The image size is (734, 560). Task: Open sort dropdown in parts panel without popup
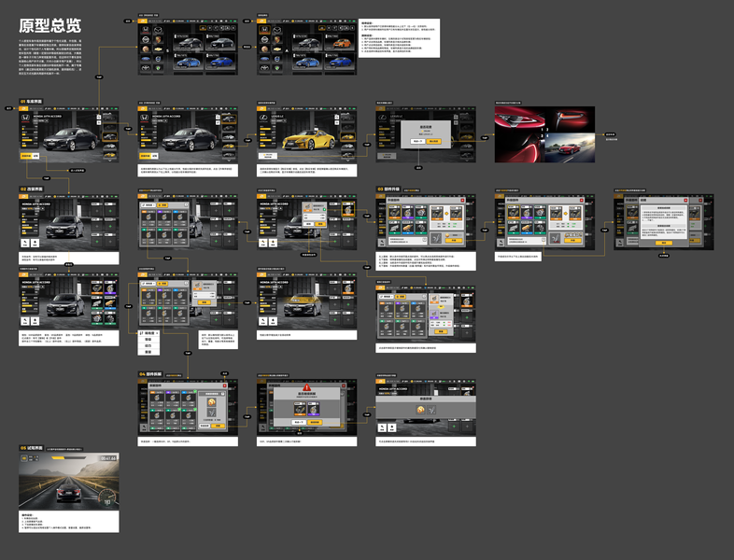tap(148, 205)
